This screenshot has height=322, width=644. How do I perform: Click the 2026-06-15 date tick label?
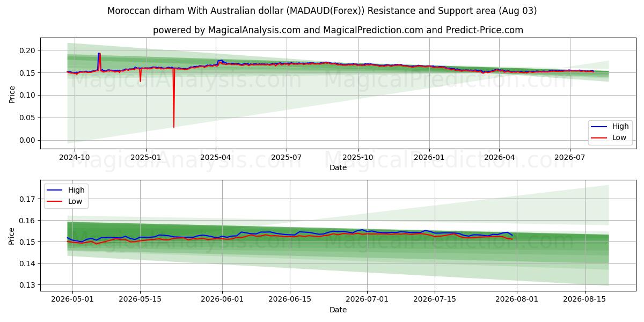click(x=289, y=300)
